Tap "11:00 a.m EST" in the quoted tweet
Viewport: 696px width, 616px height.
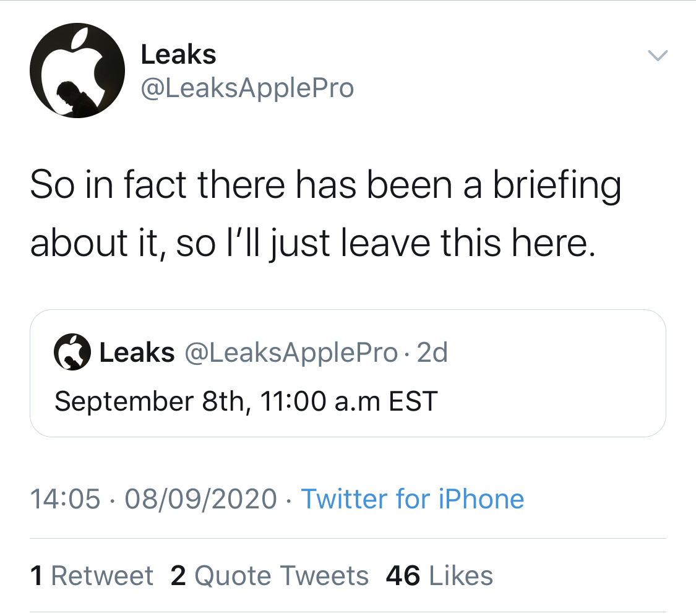(x=349, y=401)
